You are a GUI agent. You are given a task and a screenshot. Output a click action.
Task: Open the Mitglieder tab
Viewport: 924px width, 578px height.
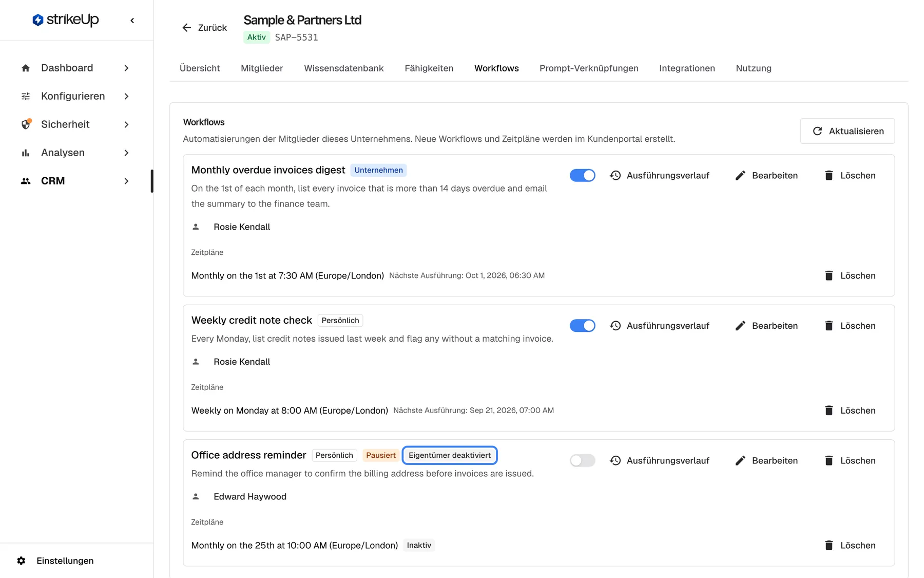click(x=262, y=68)
